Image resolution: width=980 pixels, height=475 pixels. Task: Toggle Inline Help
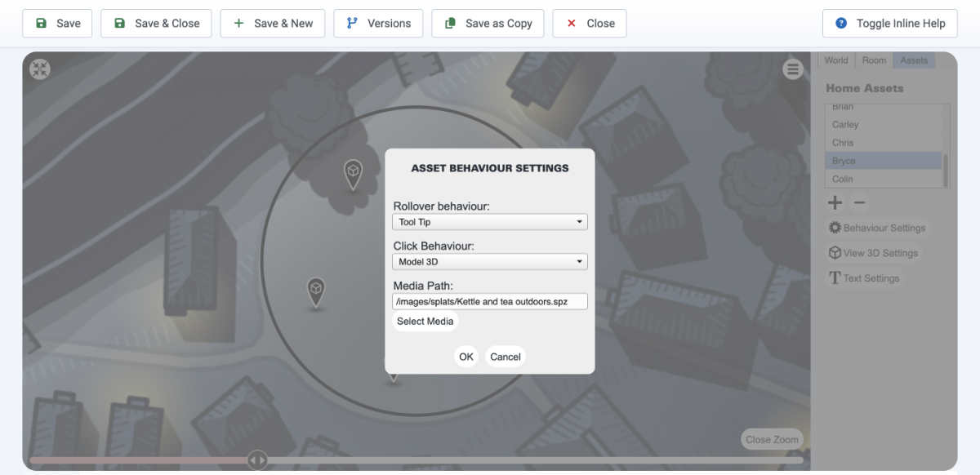[890, 24]
